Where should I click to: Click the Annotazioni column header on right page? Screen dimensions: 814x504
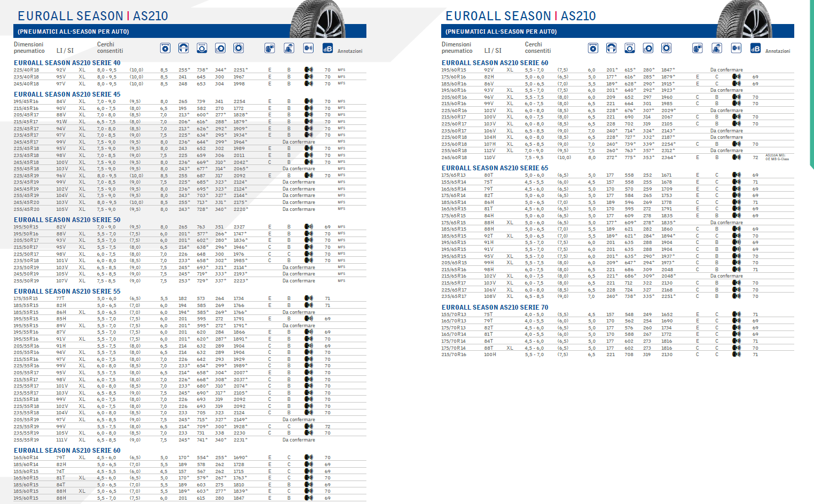tap(777, 51)
